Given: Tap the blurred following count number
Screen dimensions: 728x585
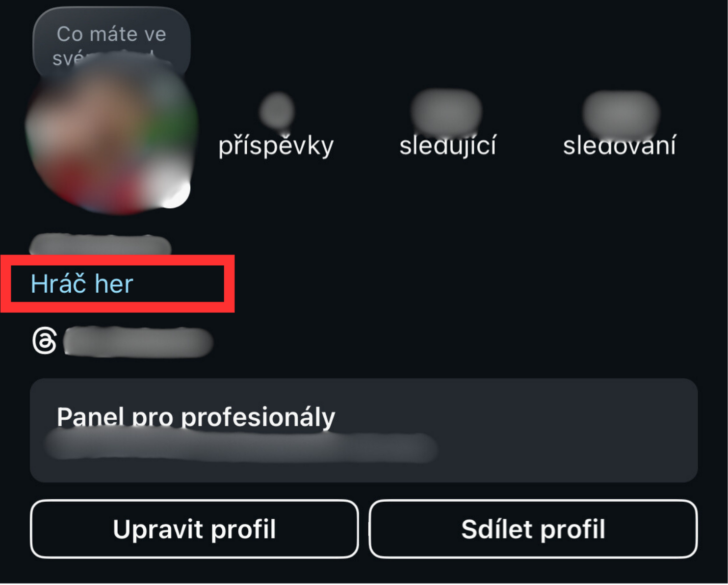Looking at the screenshot, I should pos(621,113).
